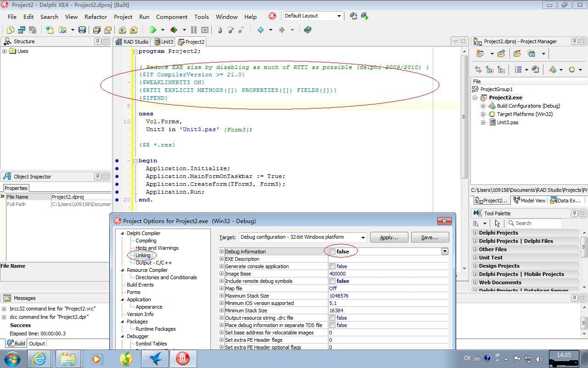Click the Save disk icon in toolbar
Image resolution: width=588 pixels, height=368 pixels.
(82, 30)
